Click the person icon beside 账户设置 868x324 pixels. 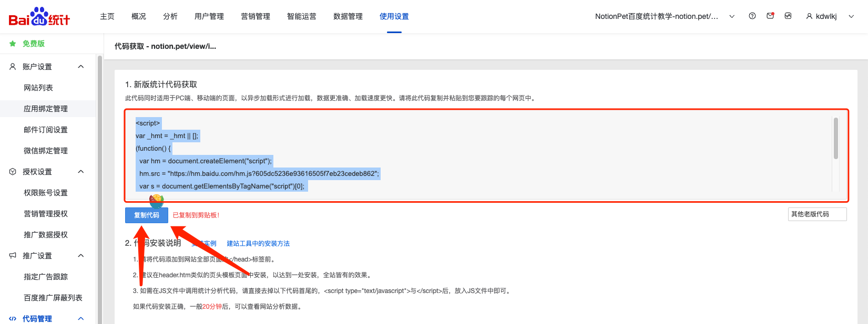point(13,67)
